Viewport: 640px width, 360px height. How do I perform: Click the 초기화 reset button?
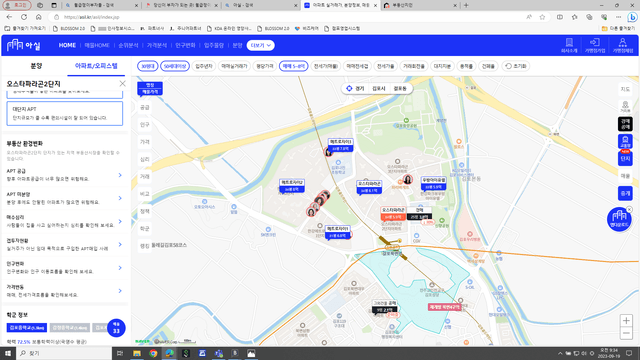pyautogui.click(x=516, y=66)
